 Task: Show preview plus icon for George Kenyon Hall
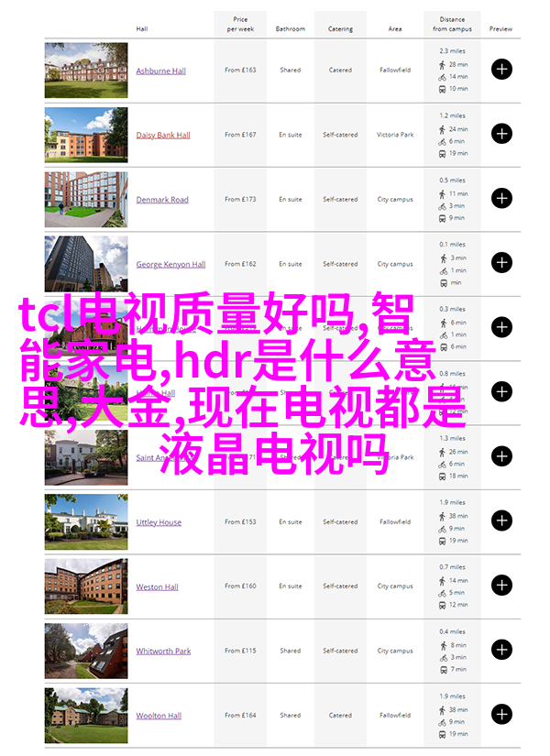click(x=501, y=263)
